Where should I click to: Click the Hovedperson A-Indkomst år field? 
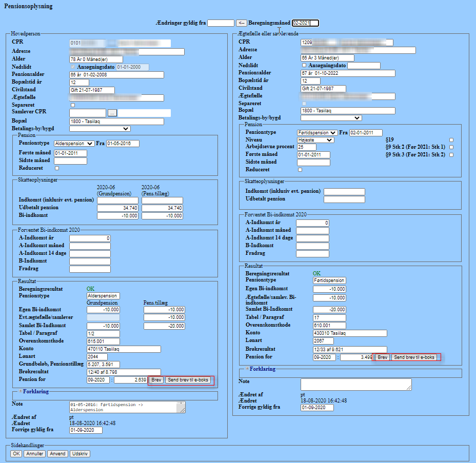(90, 238)
